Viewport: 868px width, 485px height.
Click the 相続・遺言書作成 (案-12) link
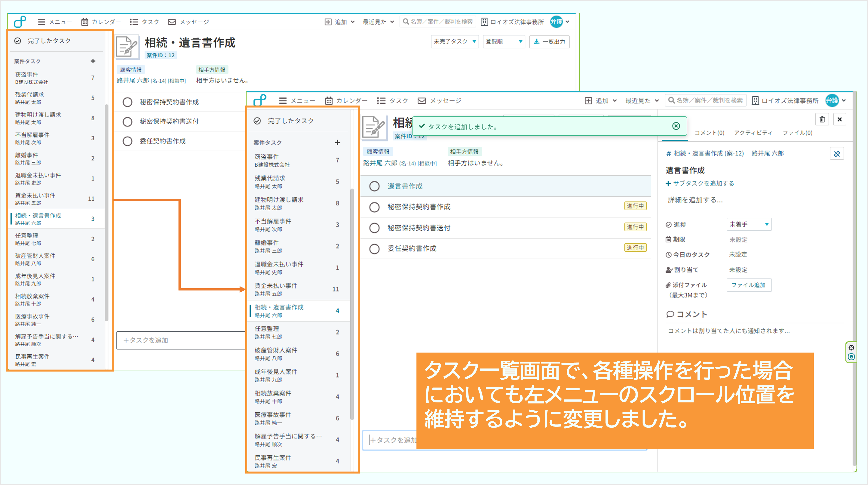[709, 153]
